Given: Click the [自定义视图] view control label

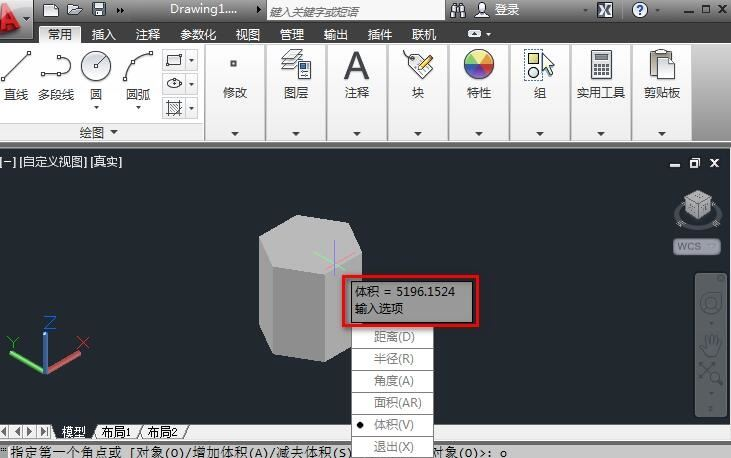Looking at the screenshot, I should click(x=53, y=162).
